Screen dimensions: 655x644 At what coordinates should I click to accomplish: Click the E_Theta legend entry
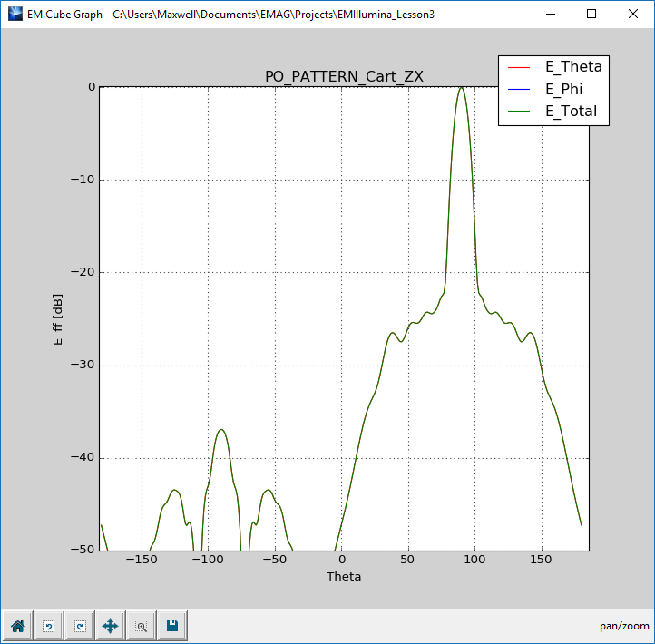(572, 66)
